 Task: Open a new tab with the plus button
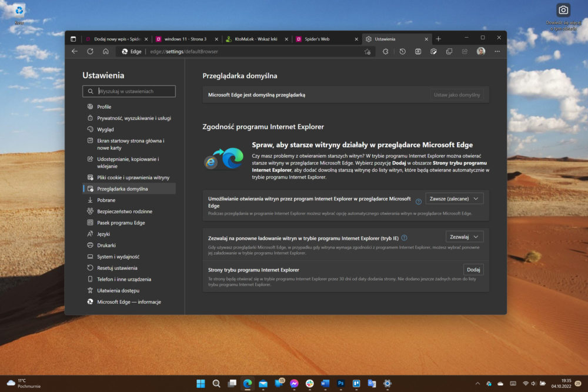(x=439, y=39)
